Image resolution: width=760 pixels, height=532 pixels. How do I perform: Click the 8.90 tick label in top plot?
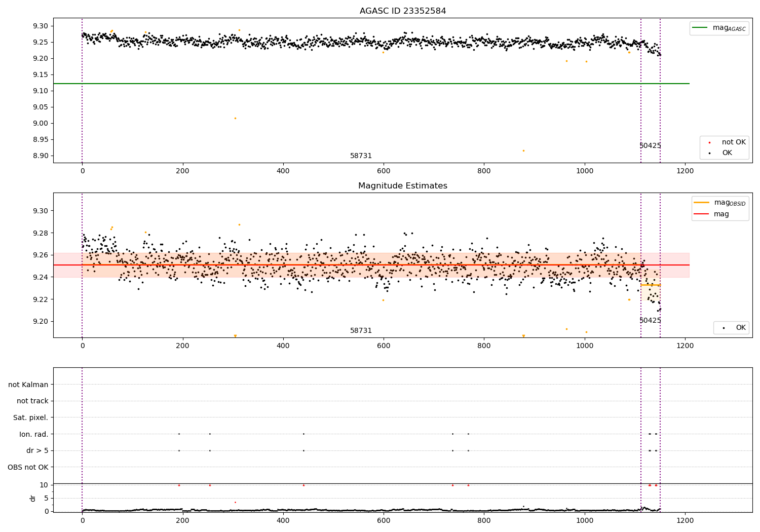[41, 156]
